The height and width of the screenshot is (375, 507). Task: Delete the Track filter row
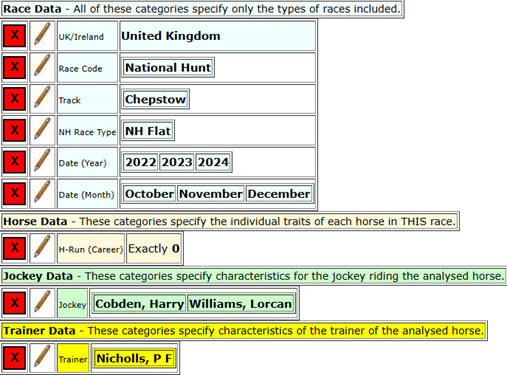tap(14, 99)
